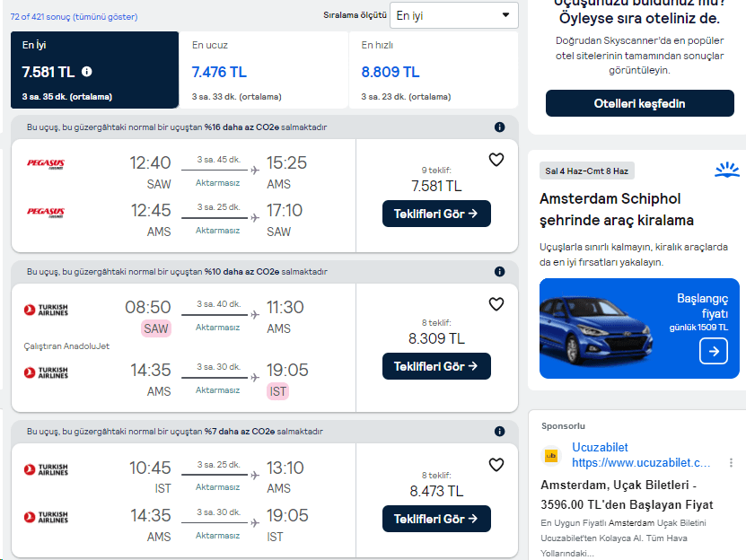The image size is (746, 560).
Task: Click Teklifleri Gör for 7.581 TL flight
Action: [x=436, y=214]
